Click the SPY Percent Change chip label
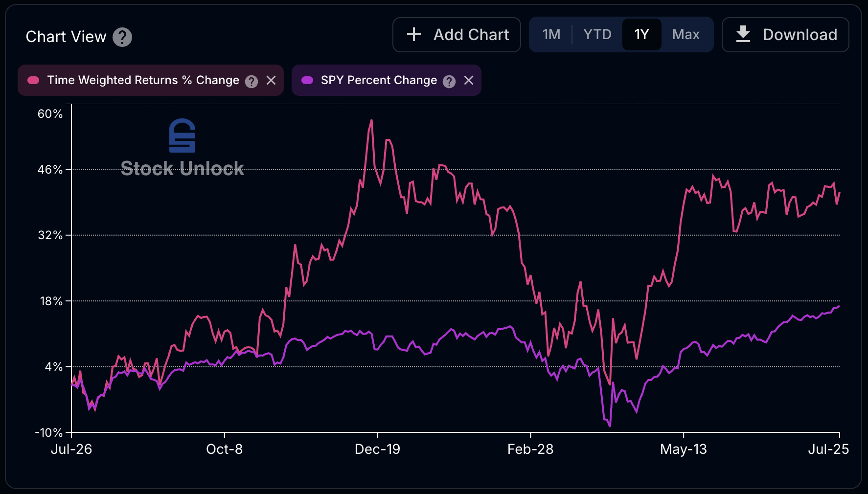Screen dimensions: 868x494 coord(379,80)
